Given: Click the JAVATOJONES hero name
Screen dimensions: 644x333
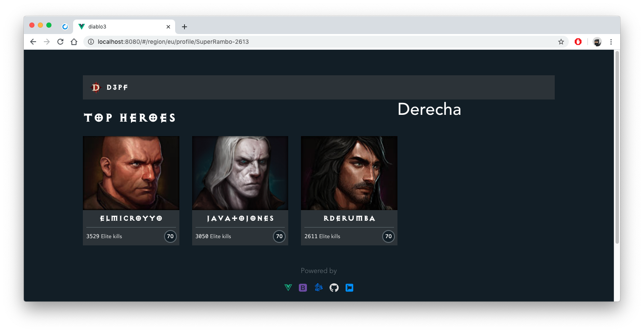Looking at the screenshot, I should click(240, 219).
